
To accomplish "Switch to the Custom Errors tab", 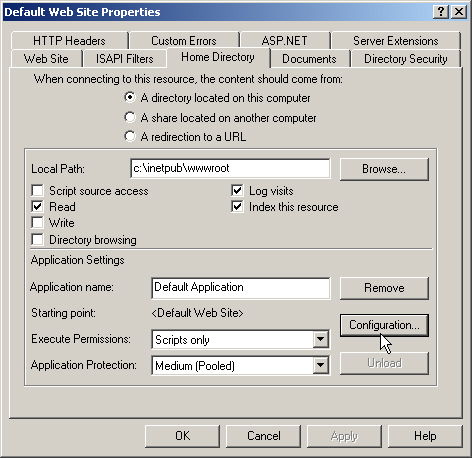I will tap(184, 41).
